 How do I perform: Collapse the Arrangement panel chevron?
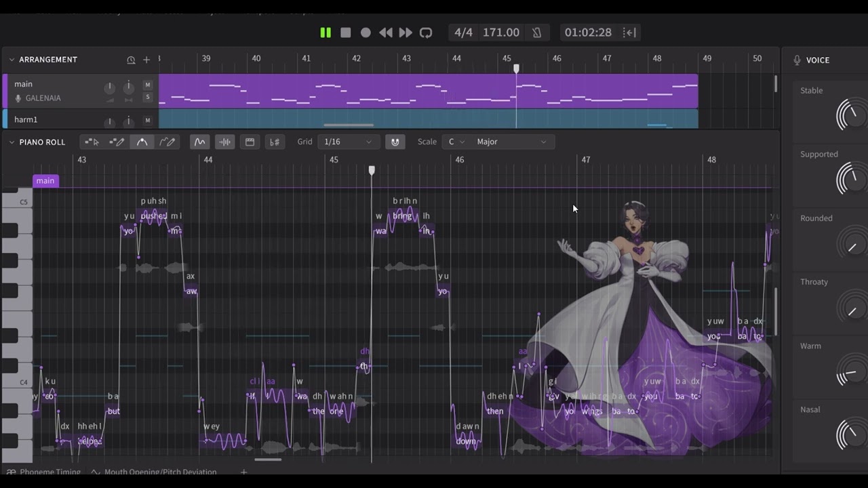point(12,60)
